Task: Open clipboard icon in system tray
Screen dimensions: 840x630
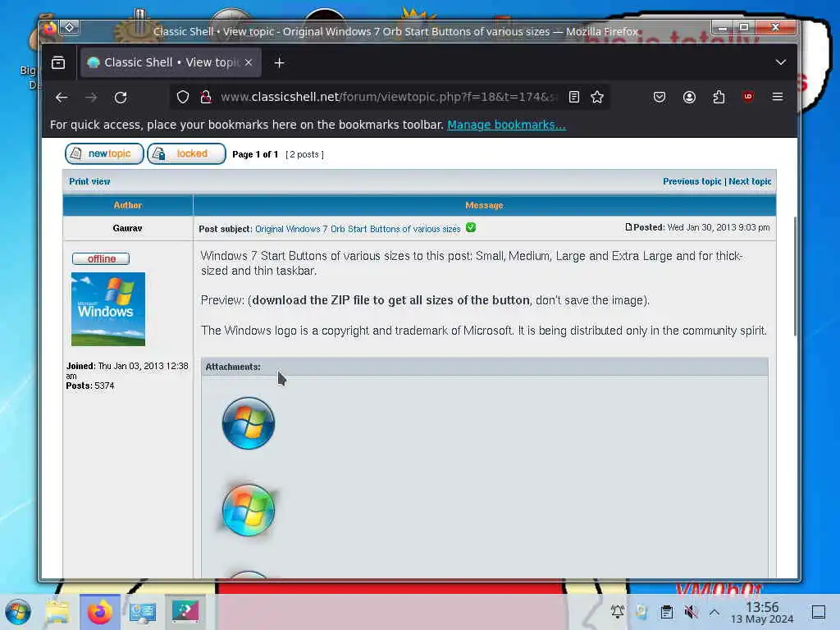Action: [x=666, y=611]
